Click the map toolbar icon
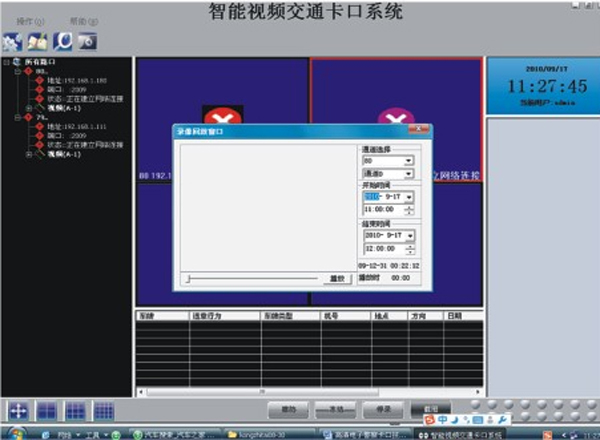 (37, 42)
